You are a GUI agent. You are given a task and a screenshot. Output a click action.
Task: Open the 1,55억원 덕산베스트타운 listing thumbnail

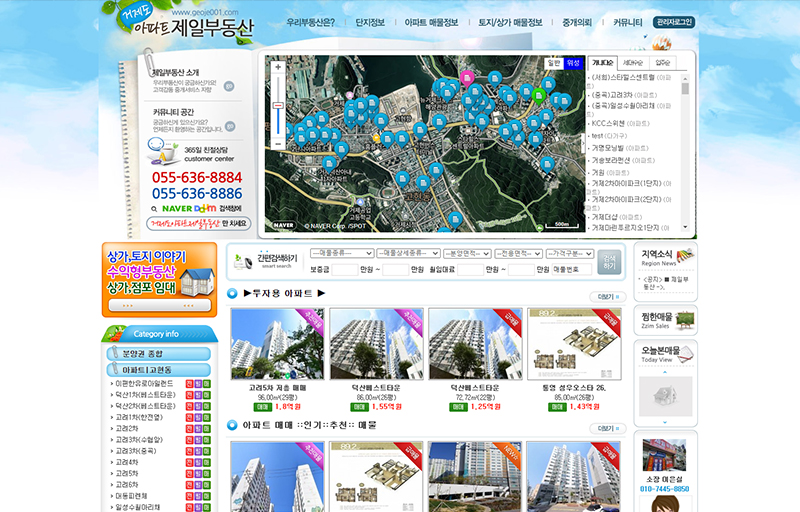coord(376,344)
